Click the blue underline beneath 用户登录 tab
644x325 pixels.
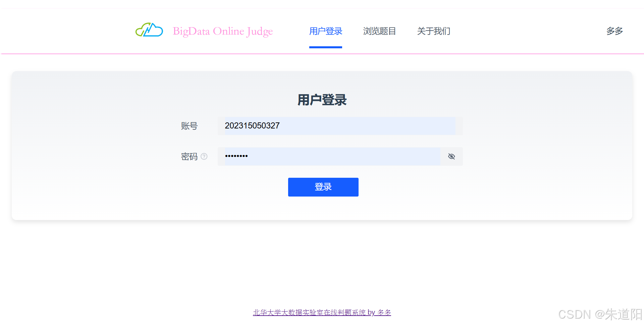coord(326,47)
